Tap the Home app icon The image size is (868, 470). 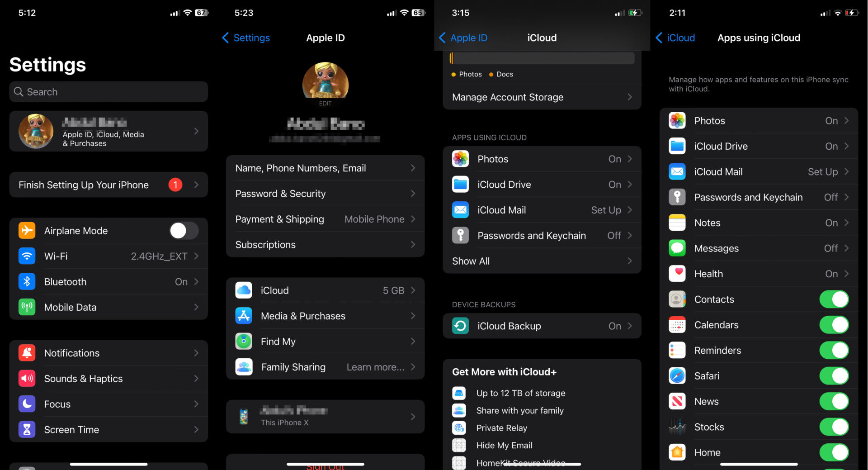[x=677, y=452]
